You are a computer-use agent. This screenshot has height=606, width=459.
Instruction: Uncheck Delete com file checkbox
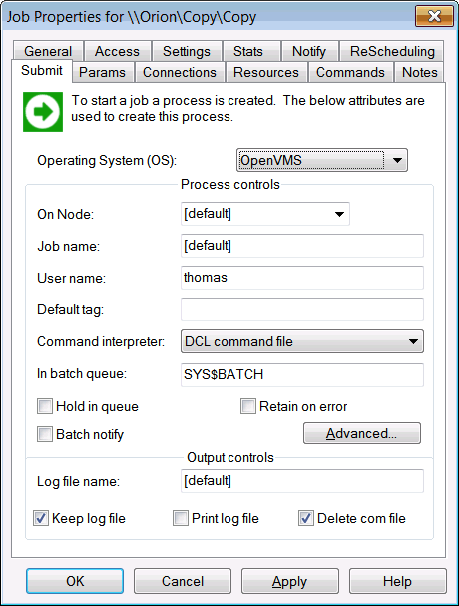tap(306, 518)
